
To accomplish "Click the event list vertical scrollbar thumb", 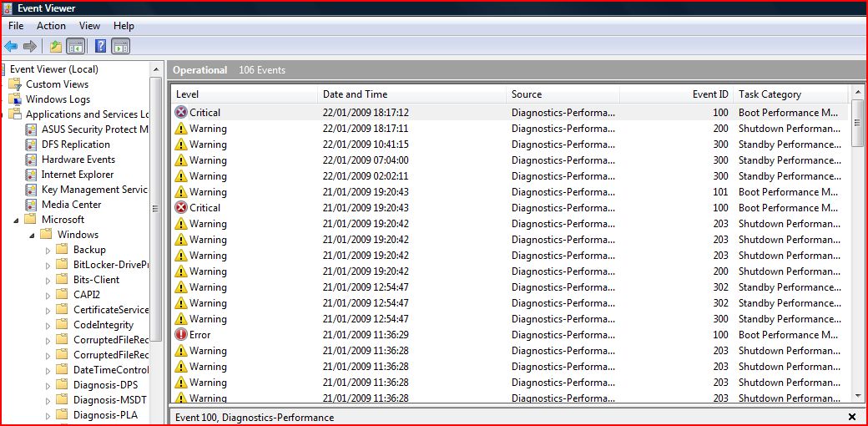I will click(x=857, y=123).
